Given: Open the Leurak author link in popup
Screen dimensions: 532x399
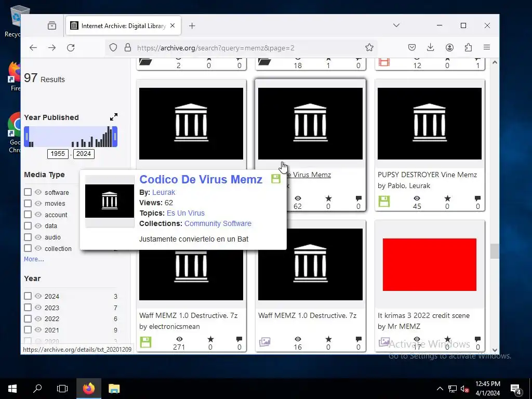Looking at the screenshot, I should tap(164, 192).
